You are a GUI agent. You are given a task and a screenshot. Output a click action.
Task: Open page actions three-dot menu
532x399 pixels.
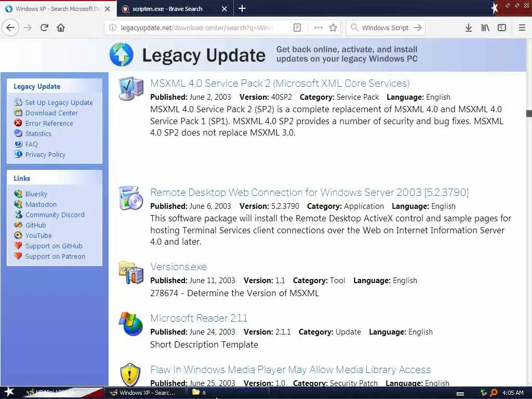(x=318, y=28)
